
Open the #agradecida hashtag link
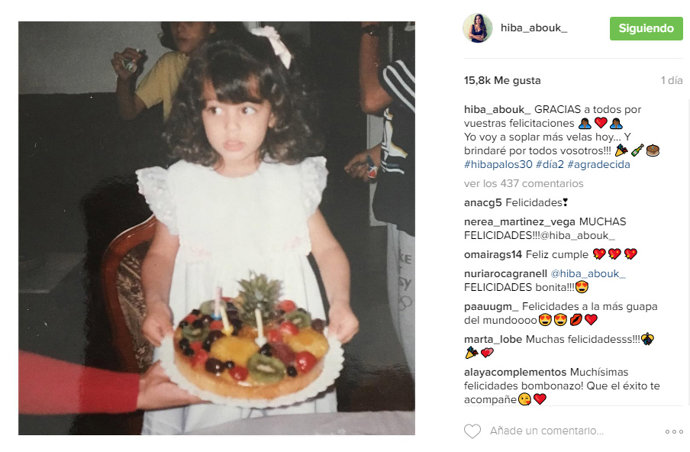pyautogui.click(x=598, y=165)
